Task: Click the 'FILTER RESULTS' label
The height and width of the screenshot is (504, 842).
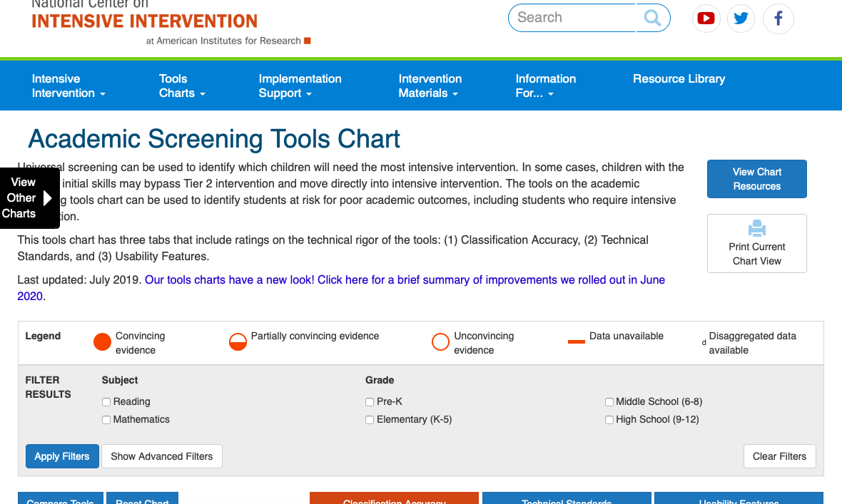Action: [48, 387]
